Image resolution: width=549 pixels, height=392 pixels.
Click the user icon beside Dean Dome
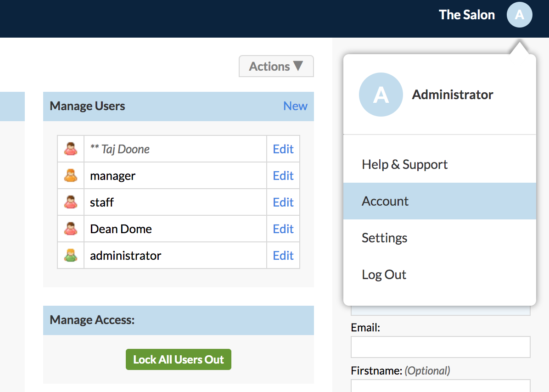pos(71,229)
